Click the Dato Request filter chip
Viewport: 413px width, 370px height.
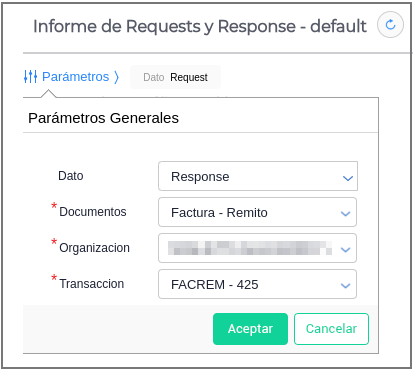[175, 77]
